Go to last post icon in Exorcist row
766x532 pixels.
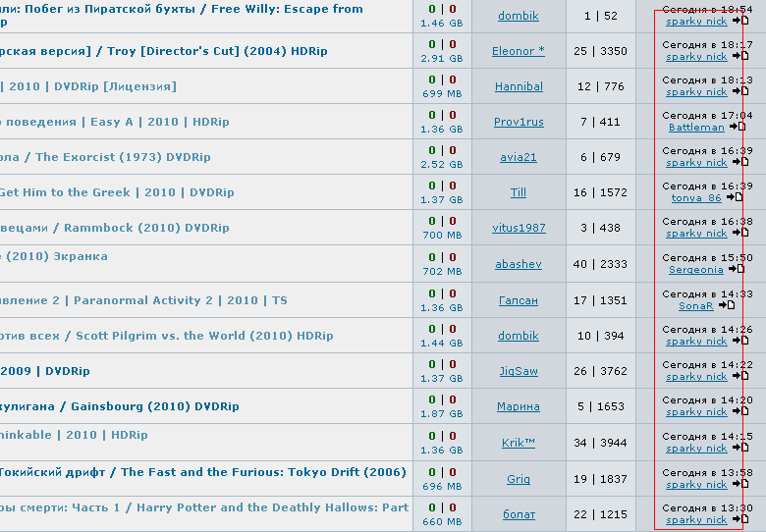[741, 163]
